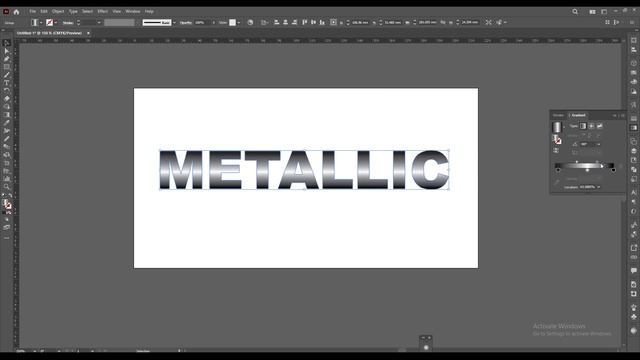Click the reference point locator icon
The width and height of the screenshot is (640, 360).
333,22
